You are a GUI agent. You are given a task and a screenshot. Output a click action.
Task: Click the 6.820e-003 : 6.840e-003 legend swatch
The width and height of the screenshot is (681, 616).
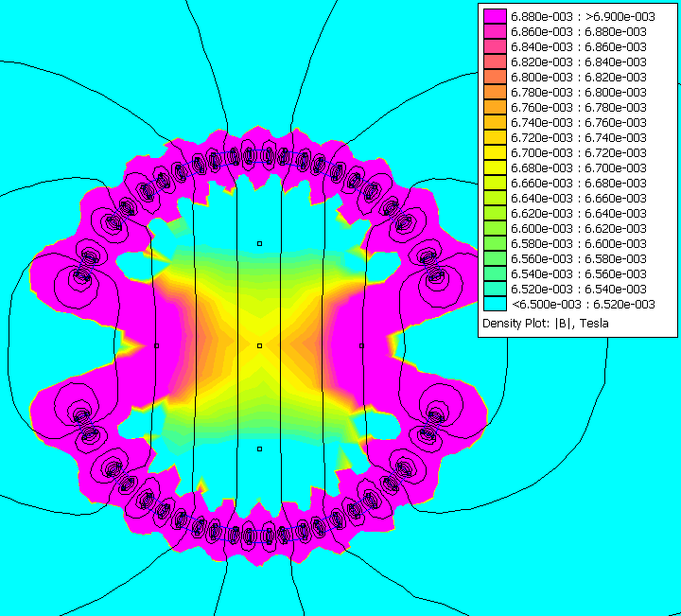click(x=494, y=62)
